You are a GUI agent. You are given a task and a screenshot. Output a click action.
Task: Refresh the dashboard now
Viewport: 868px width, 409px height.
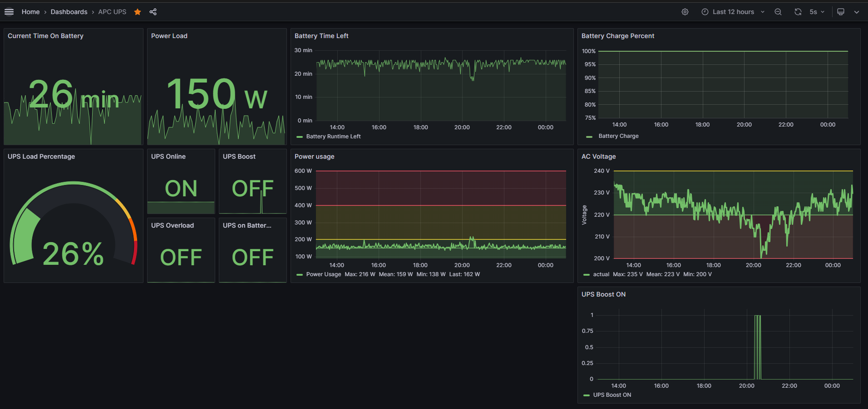coord(798,12)
